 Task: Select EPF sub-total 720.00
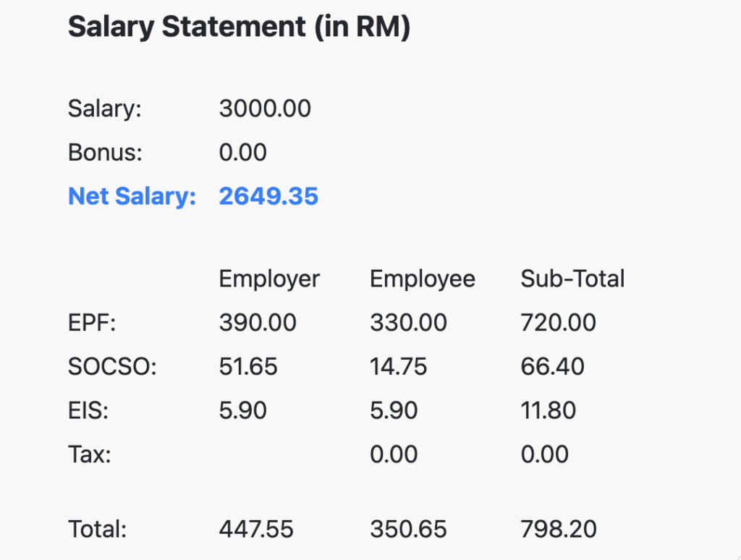click(559, 323)
